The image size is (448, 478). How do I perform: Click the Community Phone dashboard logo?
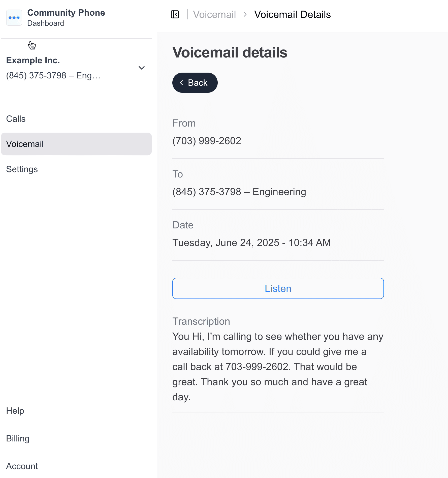14,17
